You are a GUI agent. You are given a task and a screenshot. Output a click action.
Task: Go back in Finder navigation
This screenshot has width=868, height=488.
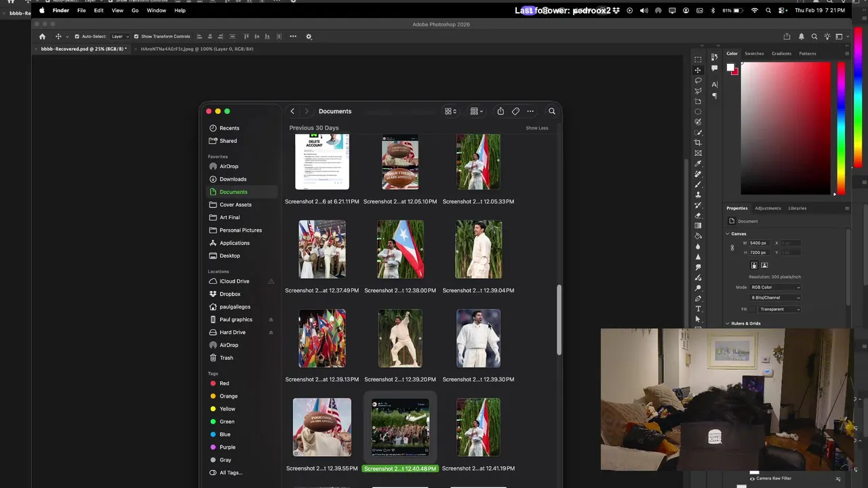(292, 111)
